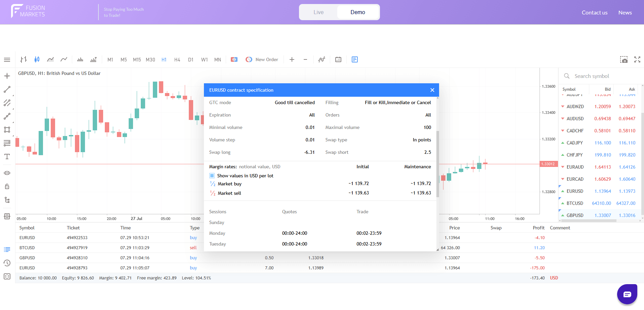Open the objects tree icon

coord(7,200)
